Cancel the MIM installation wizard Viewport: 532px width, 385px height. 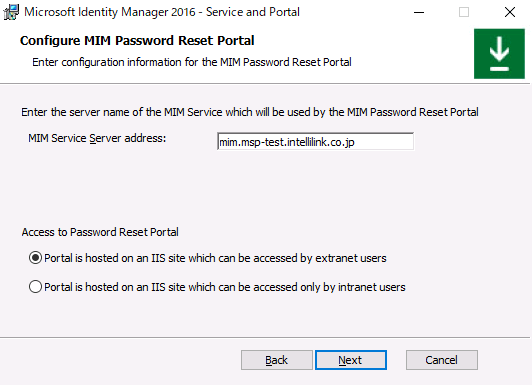441,360
